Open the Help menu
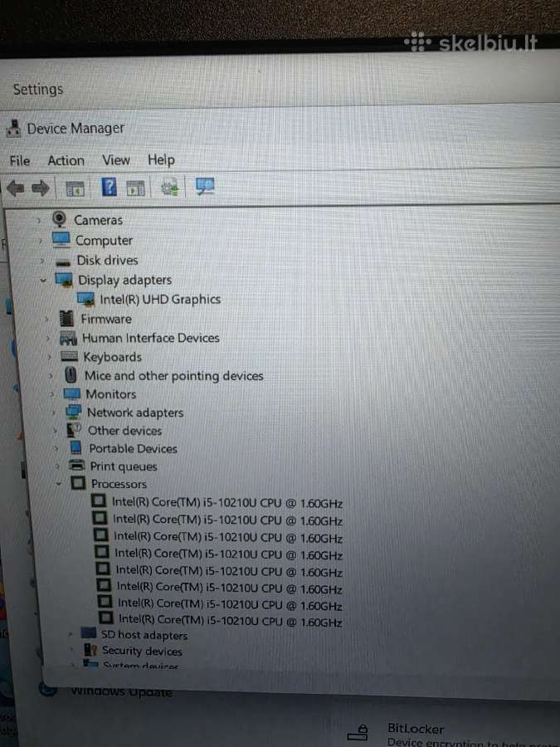This screenshot has width=560, height=747. (x=161, y=159)
